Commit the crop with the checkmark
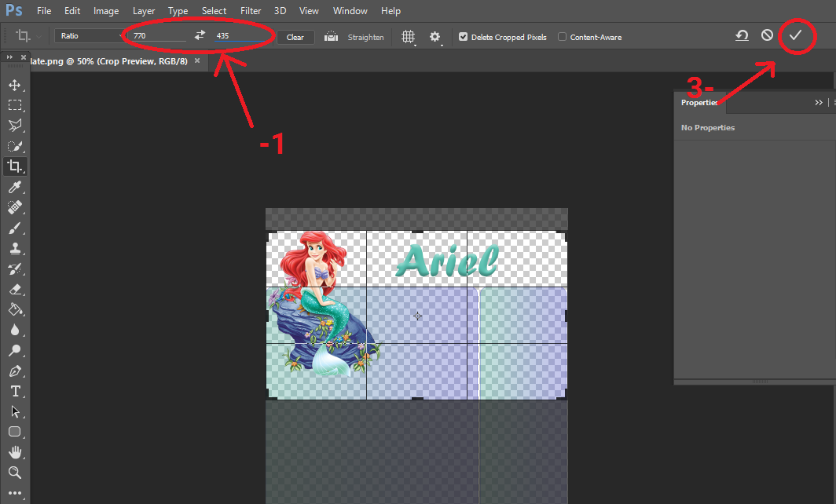Viewport: 836px width, 504px height. click(x=795, y=35)
